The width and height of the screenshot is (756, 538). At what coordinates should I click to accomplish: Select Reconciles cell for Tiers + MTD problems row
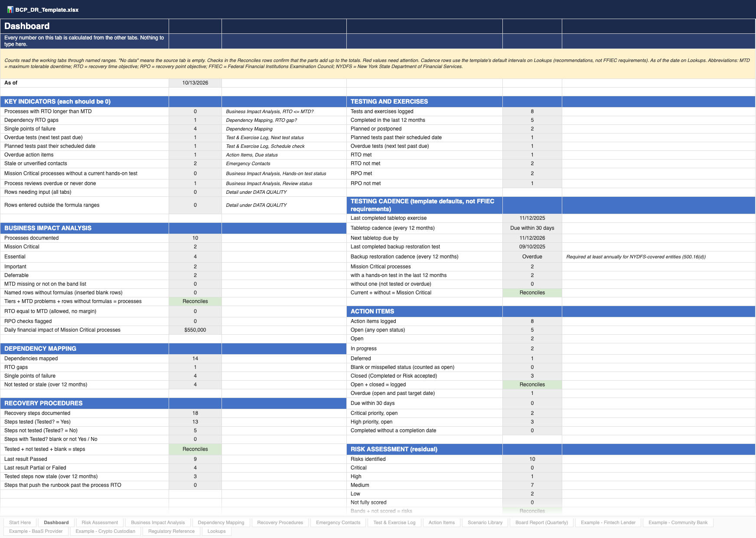click(195, 301)
